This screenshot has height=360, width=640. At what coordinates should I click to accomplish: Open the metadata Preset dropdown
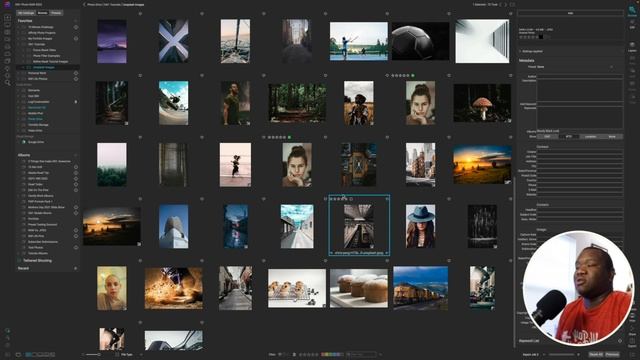point(576,67)
